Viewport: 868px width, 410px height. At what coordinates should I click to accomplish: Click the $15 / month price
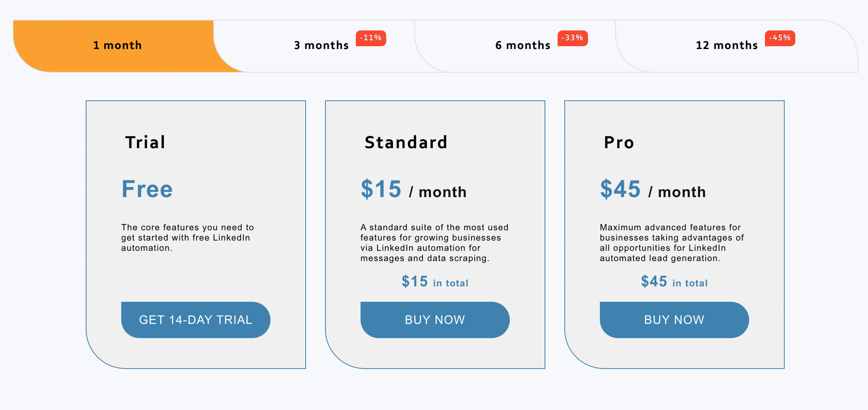(x=413, y=190)
